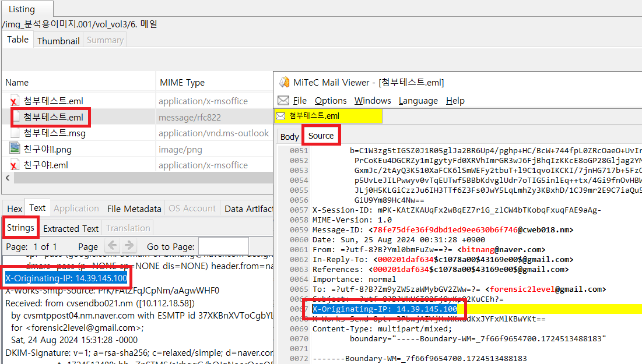Open the Language menu
The height and width of the screenshot is (364, 642).
pyautogui.click(x=418, y=101)
